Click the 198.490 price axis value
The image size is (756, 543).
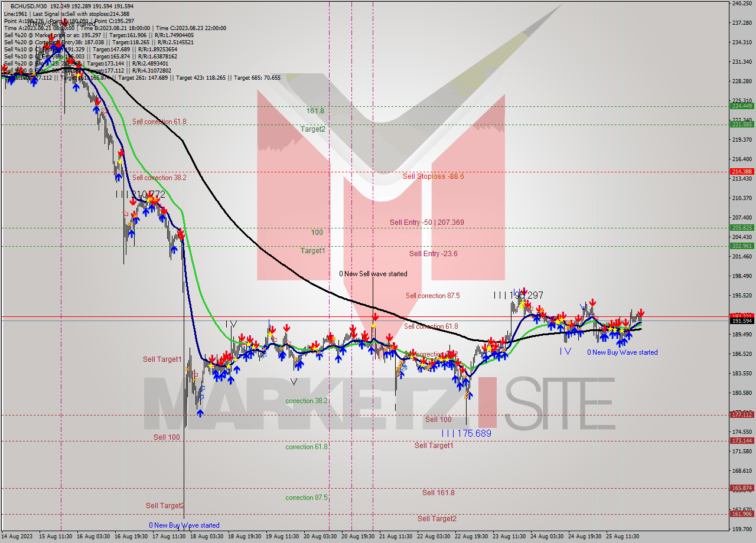coord(742,276)
